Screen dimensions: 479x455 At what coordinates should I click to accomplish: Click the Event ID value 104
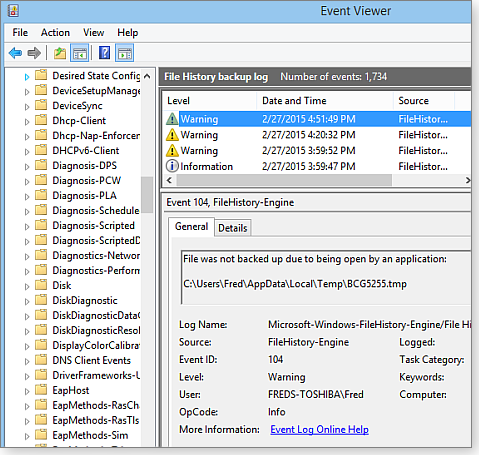[x=275, y=359]
